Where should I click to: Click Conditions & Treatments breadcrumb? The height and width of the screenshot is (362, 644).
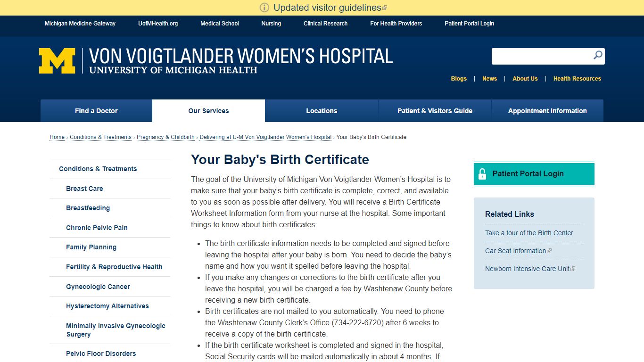tap(100, 137)
